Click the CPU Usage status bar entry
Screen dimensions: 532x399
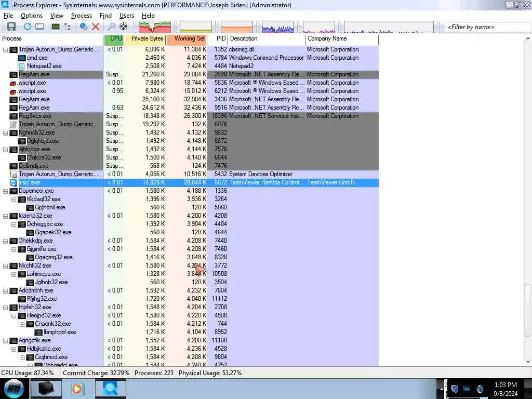[28, 373]
